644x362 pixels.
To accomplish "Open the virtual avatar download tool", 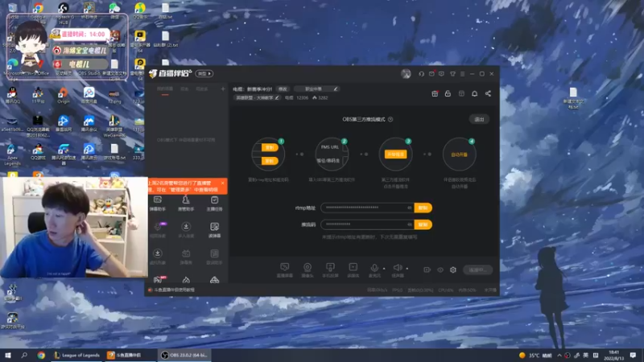I will (x=157, y=257).
